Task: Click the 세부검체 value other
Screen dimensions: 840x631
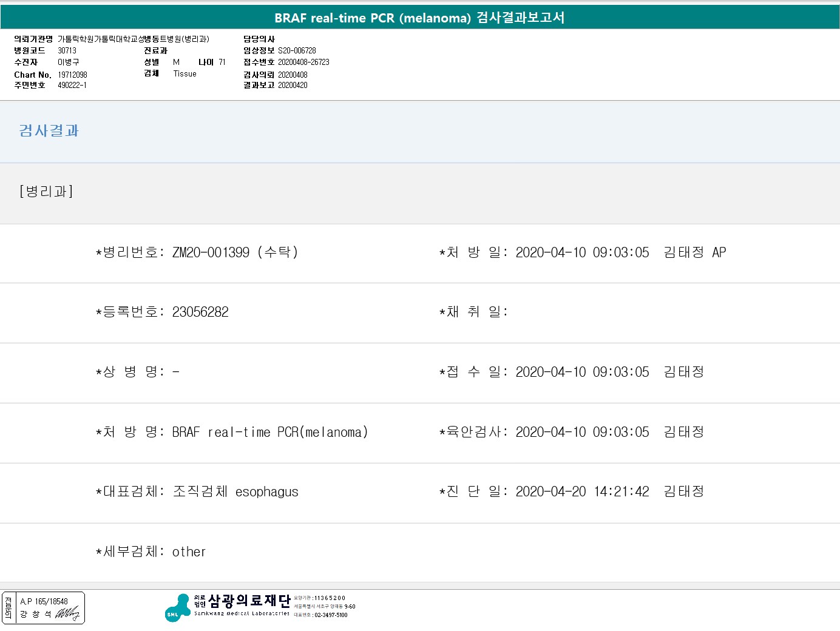Action: 189,552
